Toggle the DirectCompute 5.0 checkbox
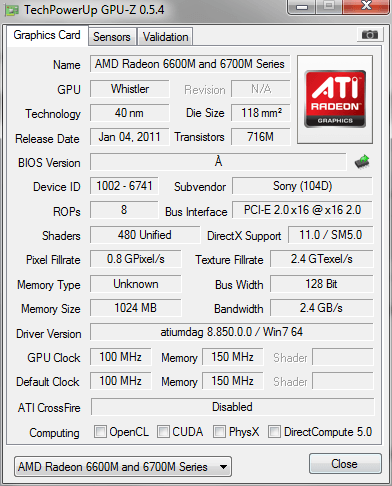Image resolution: width=392 pixels, height=486 pixels. click(274, 432)
